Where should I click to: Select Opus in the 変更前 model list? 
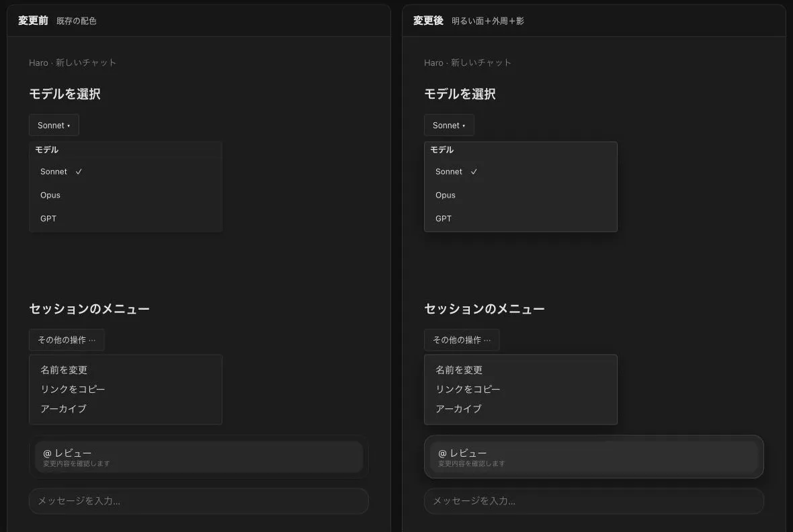pyautogui.click(x=126, y=195)
